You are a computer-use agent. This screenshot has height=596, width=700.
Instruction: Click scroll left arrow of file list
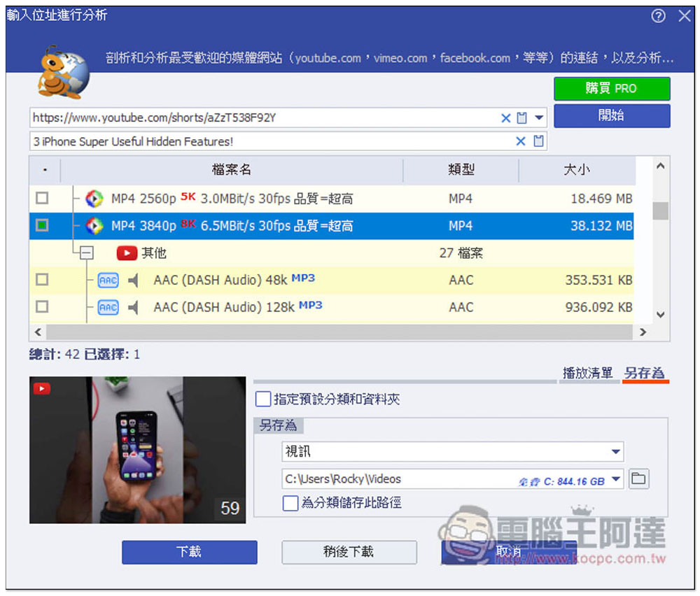pos(38,332)
